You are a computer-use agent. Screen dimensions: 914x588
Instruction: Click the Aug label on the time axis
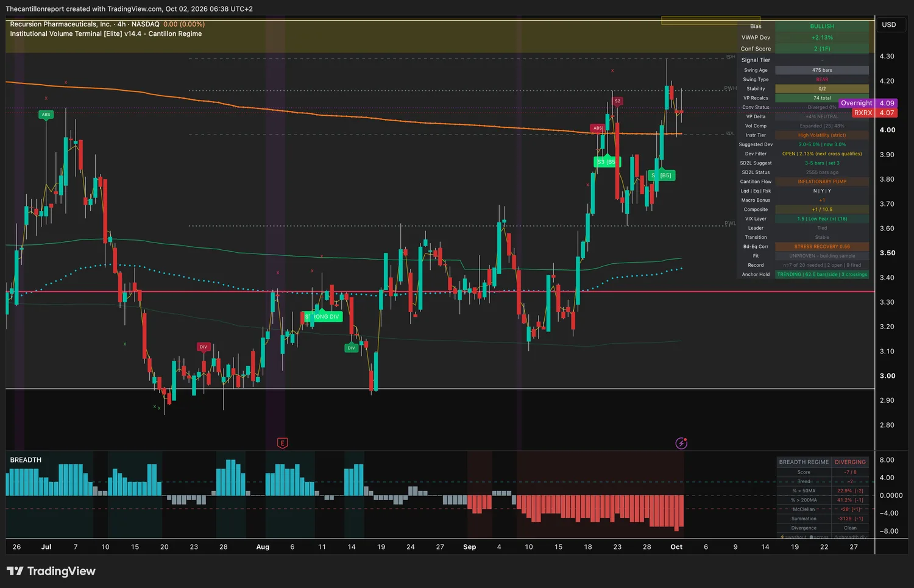pyautogui.click(x=263, y=547)
